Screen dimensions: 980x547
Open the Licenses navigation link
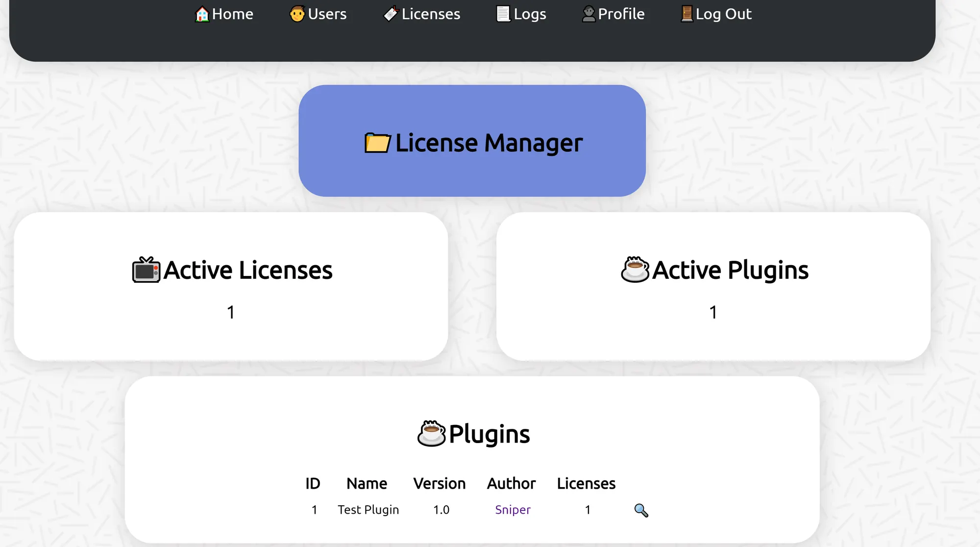pyautogui.click(x=431, y=14)
